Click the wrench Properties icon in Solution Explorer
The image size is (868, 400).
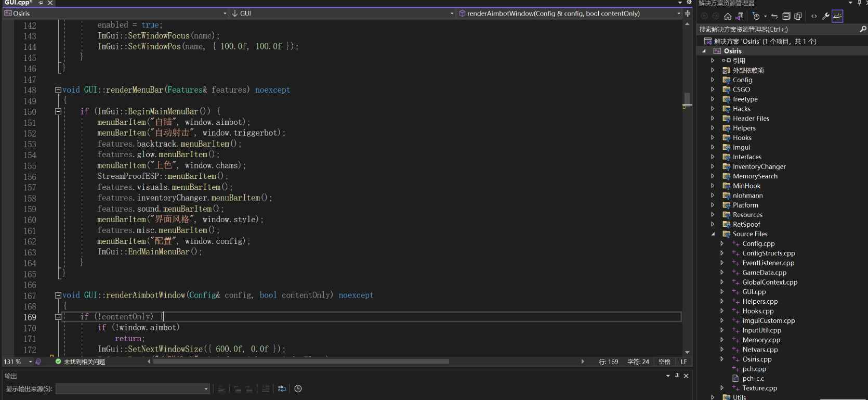click(x=825, y=16)
